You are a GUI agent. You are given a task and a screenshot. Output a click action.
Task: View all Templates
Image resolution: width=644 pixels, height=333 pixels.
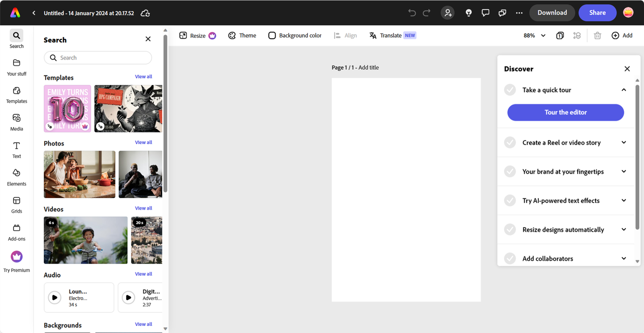(x=143, y=77)
